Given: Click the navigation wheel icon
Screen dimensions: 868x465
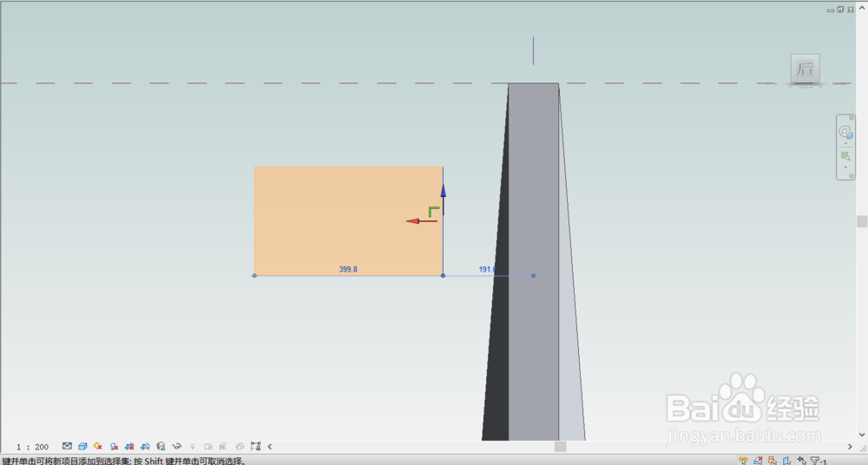Looking at the screenshot, I should pyautogui.click(x=845, y=132).
